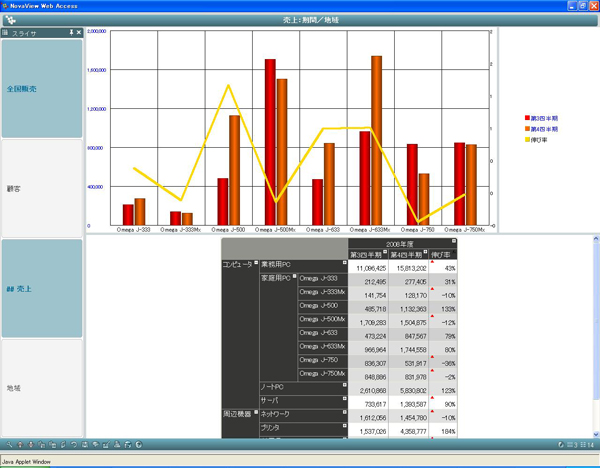Viewport: 600px width, 468px height.
Task: Click the bottom toolbar icon right of the down-arrow
Action: [x=41, y=445]
